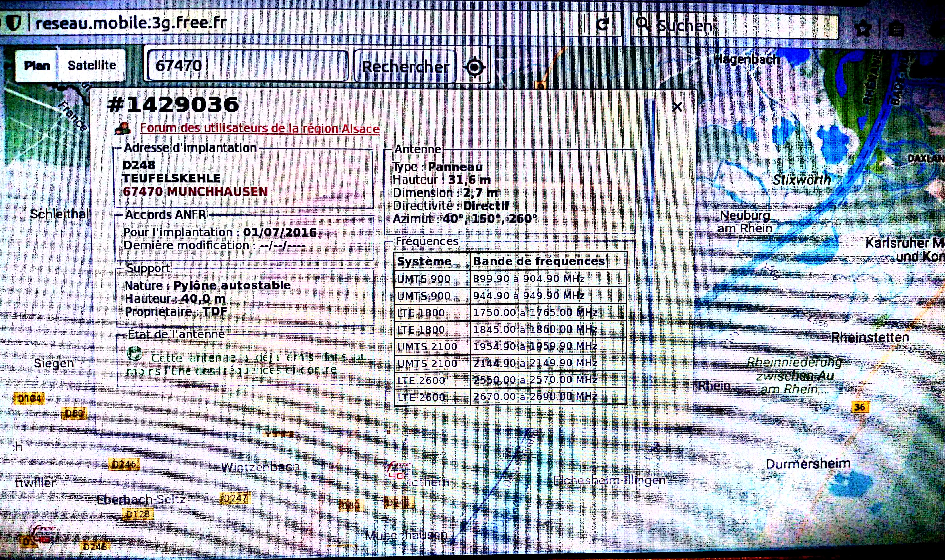The width and height of the screenshot is (945, 560).
Task: Click the Propriétaire TDF line
Action: click(176, 312)
